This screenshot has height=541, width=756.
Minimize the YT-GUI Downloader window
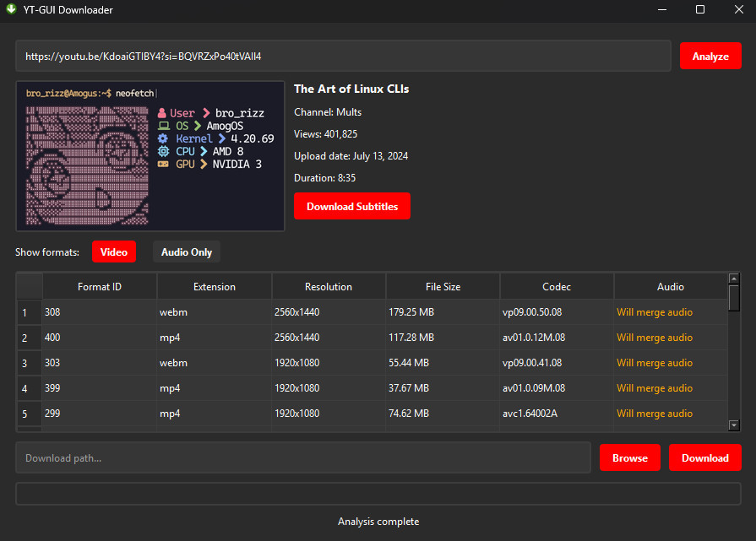[x=662, y=9]
